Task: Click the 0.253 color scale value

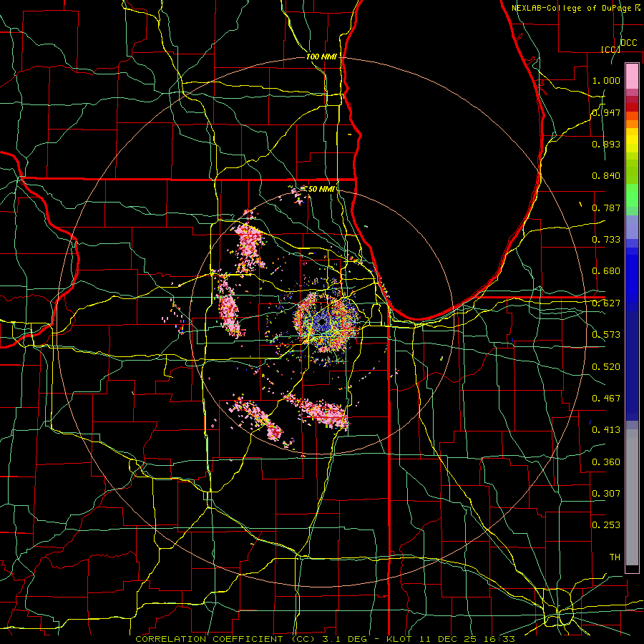Action: (x=606, y=525)
